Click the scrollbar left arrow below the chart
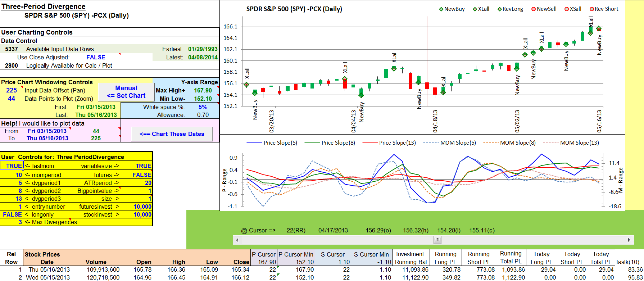This screenshot has height=281, width=644. pyautogui.click(x=237, y=240)
